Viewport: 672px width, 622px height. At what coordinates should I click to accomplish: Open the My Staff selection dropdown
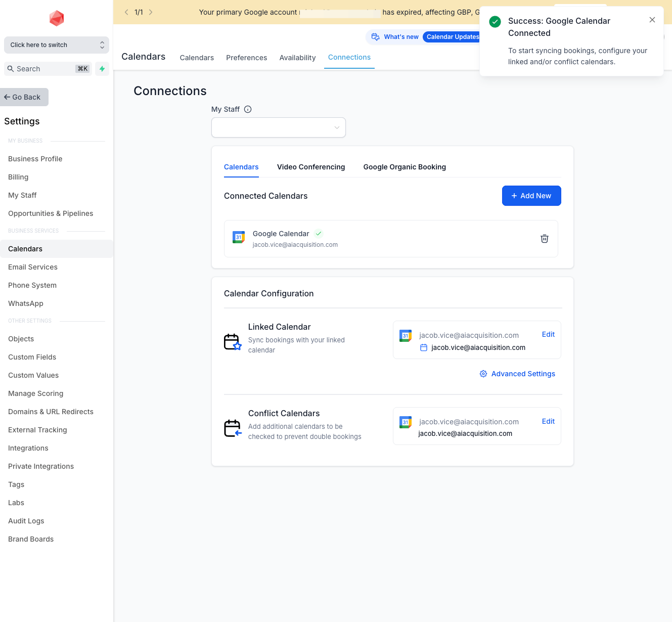pos(279,127)
